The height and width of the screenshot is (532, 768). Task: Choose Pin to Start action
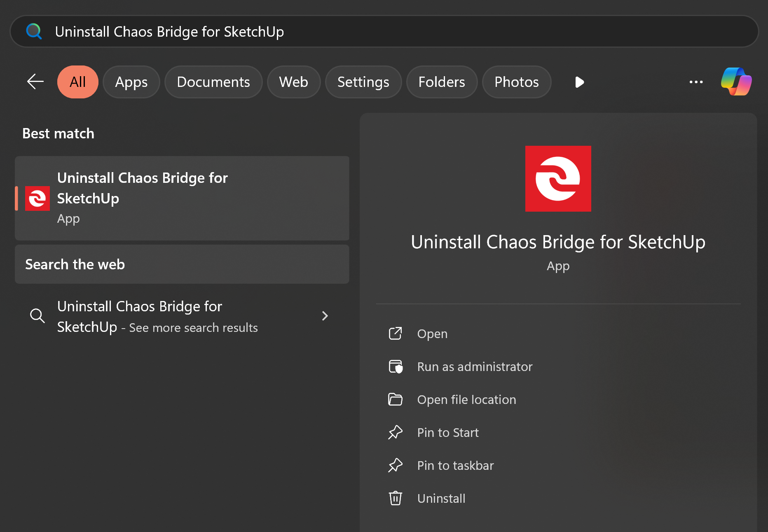(x=448, y=432)
